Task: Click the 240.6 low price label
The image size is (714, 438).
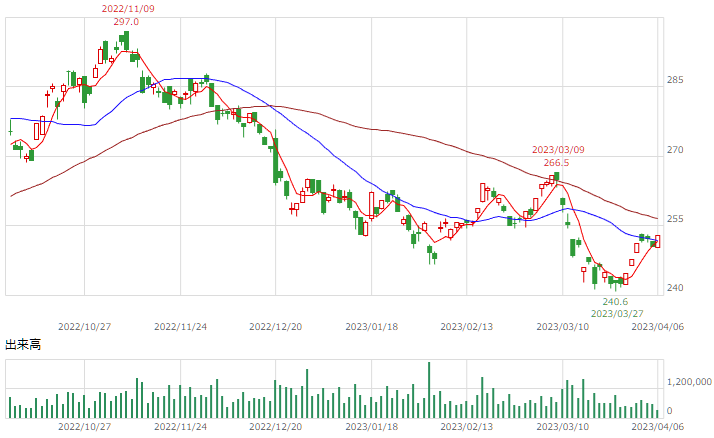Action: click(x=615, y=302)
